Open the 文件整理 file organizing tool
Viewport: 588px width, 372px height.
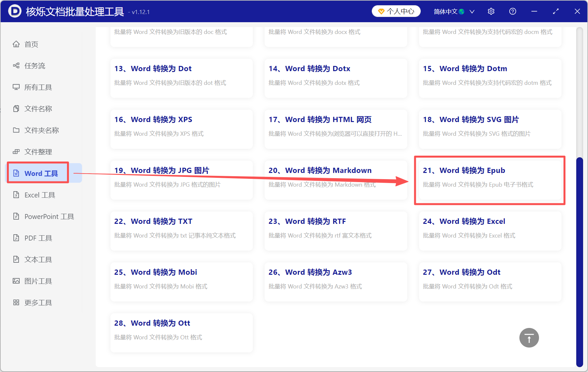pyautogui.click(x=38, y=151)
